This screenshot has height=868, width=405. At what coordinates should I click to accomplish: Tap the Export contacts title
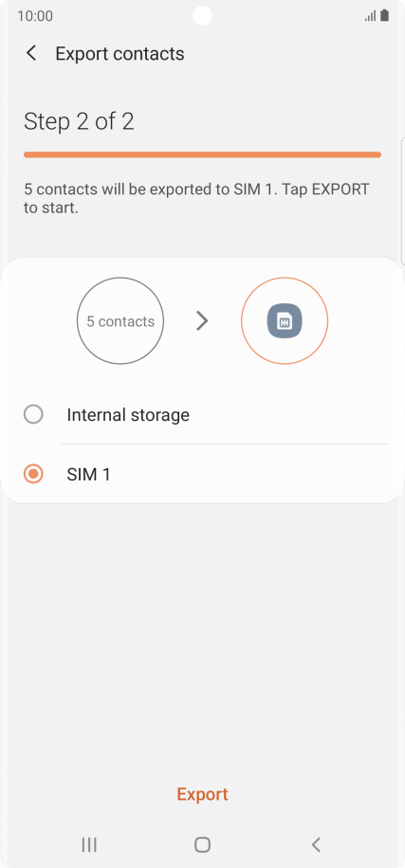120,54
